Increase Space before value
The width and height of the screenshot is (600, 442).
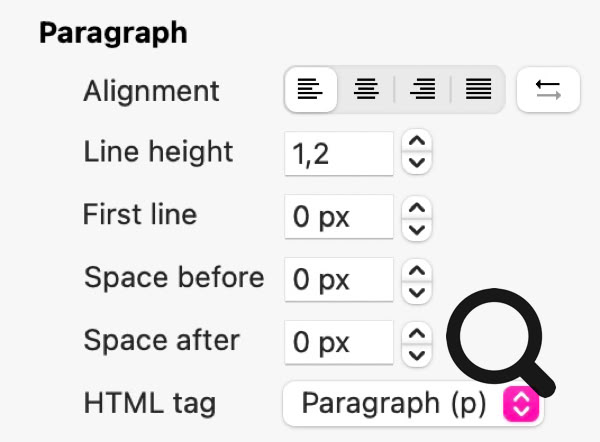(418, 269)
